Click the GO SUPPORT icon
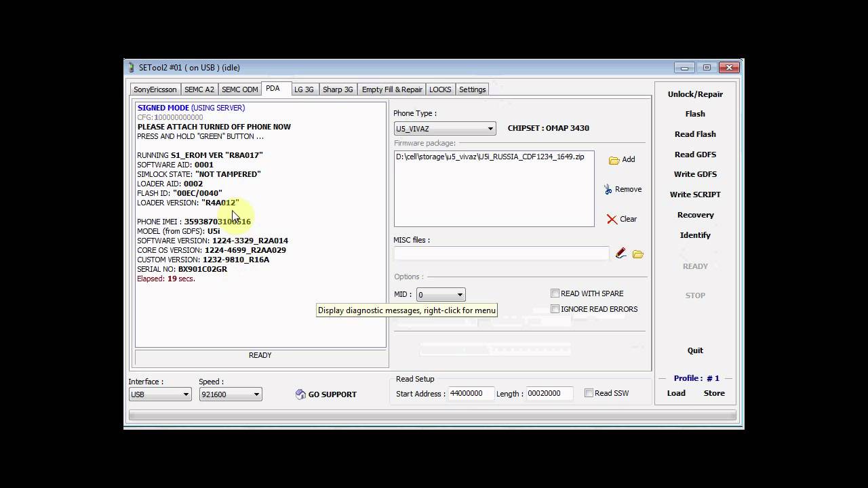The width and height of the screenshot is (868, 488). (x=300, y=394)
